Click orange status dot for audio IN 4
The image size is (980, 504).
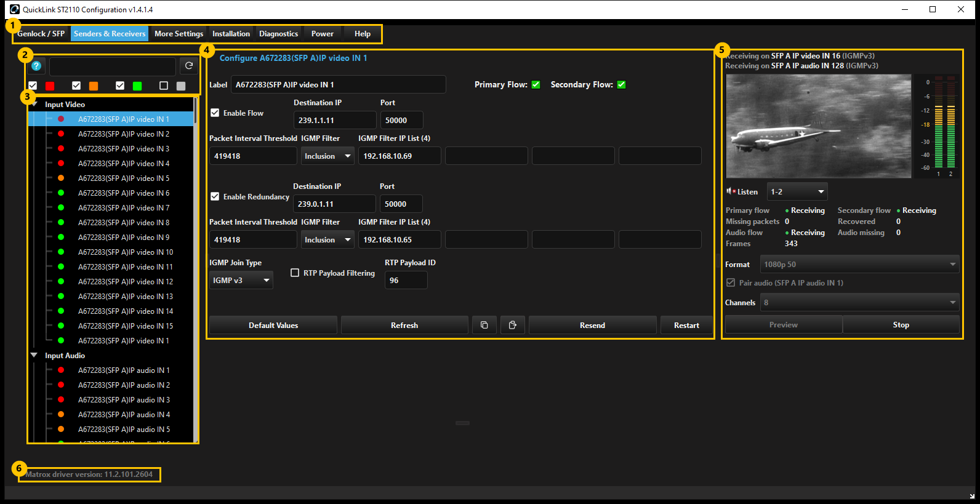(x=61, y=414)
